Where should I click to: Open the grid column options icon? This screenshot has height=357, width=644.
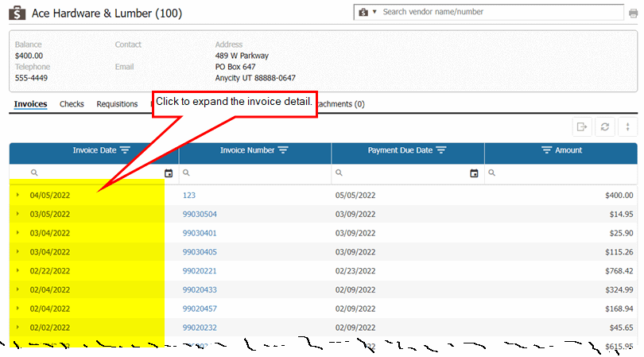click(x=627, y=127)
